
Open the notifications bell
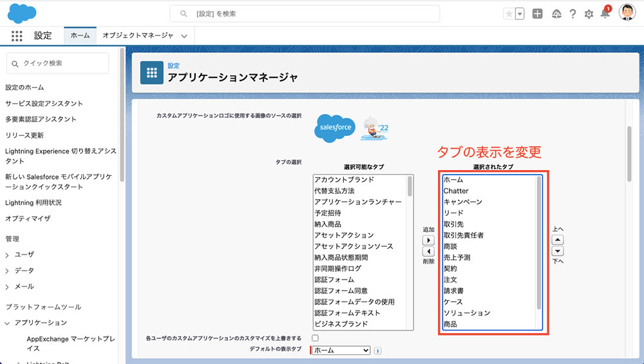click(x=605, y=12)
